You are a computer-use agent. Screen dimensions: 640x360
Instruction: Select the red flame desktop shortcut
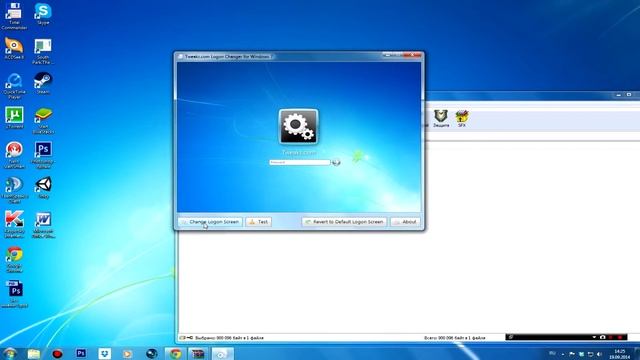click(14, 155)
